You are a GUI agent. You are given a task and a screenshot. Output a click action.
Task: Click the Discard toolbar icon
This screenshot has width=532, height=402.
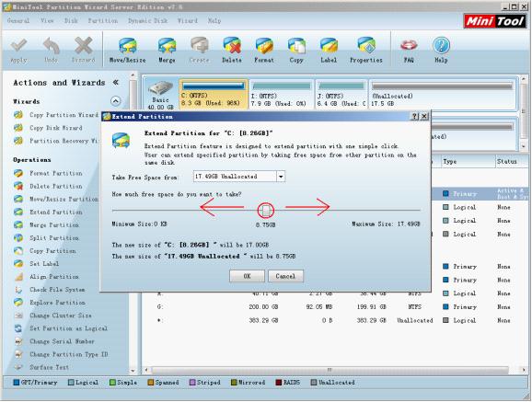point(83,51)
